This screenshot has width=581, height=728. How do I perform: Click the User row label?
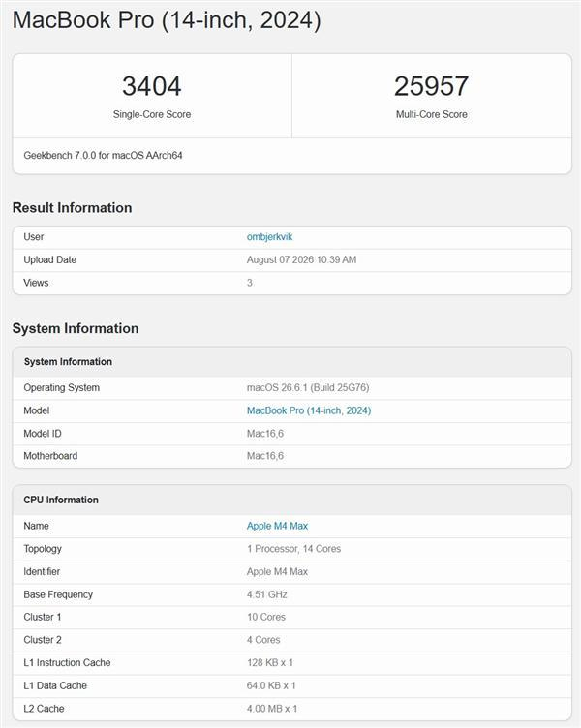click(34, 237)
